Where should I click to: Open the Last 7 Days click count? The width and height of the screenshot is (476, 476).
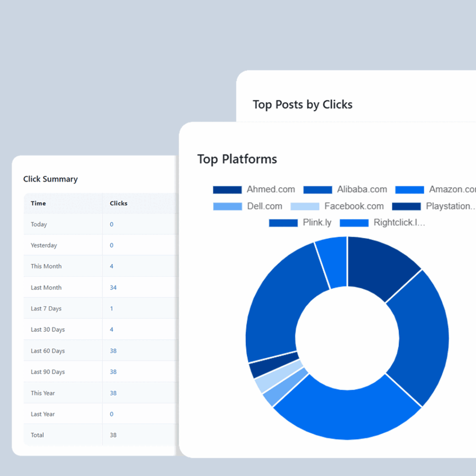[112, 309]
